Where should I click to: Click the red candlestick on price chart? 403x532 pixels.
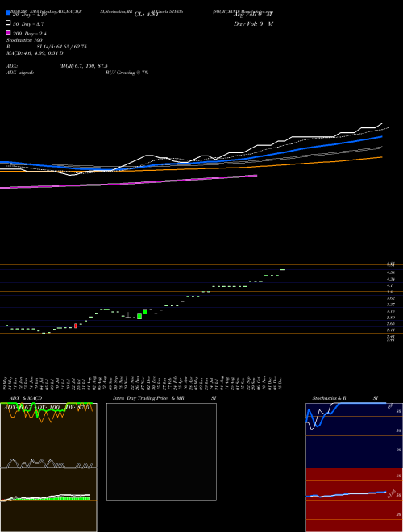click(75, 326)
